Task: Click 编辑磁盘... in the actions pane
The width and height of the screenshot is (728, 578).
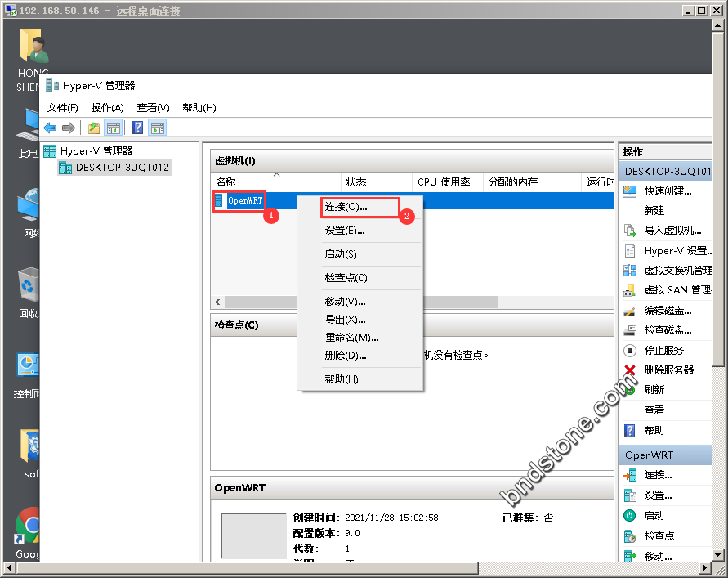Action: [x=668, y=311]
